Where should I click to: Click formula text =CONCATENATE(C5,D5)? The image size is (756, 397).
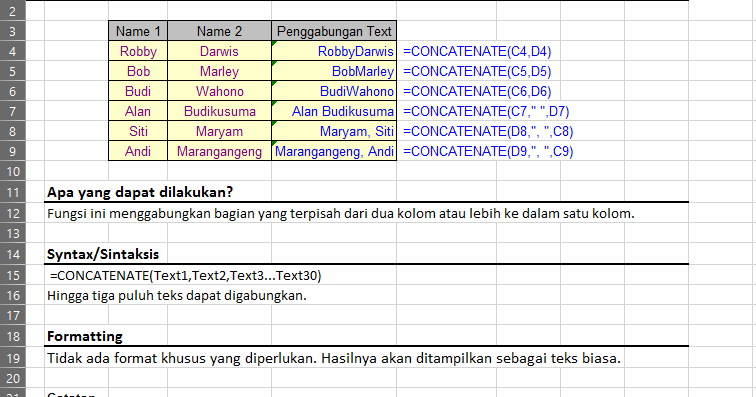[x=477, y=71]
